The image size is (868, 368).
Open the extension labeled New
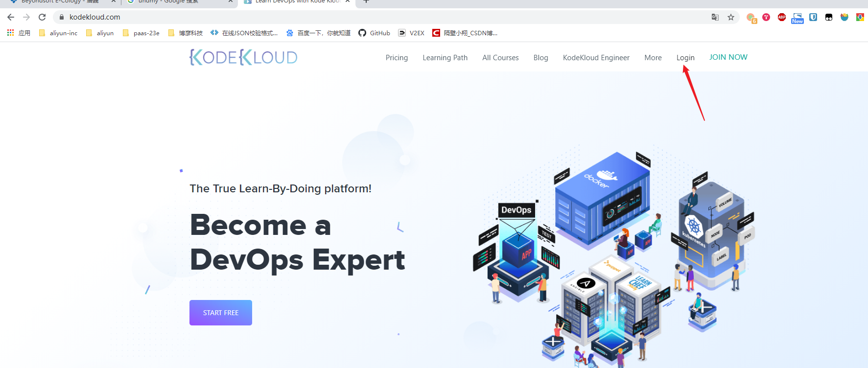coord(798,18)
